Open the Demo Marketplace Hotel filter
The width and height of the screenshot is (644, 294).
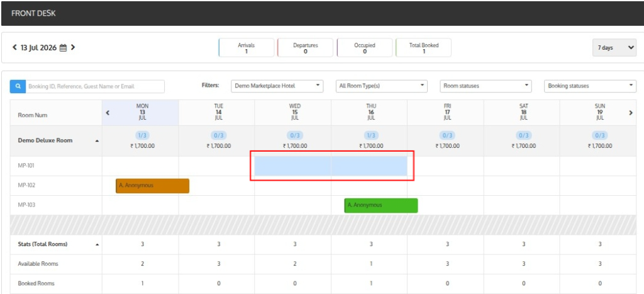click(x=277, y=86)
